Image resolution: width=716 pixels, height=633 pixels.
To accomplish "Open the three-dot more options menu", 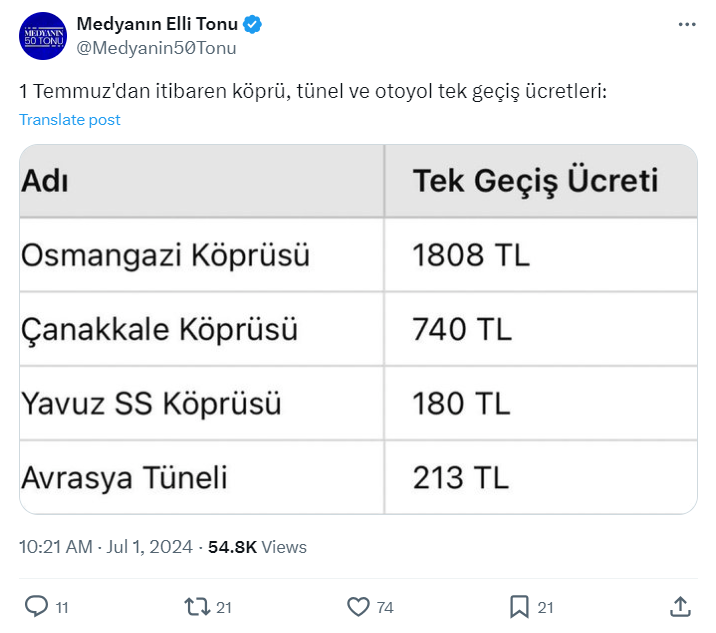I will (686, 25).
